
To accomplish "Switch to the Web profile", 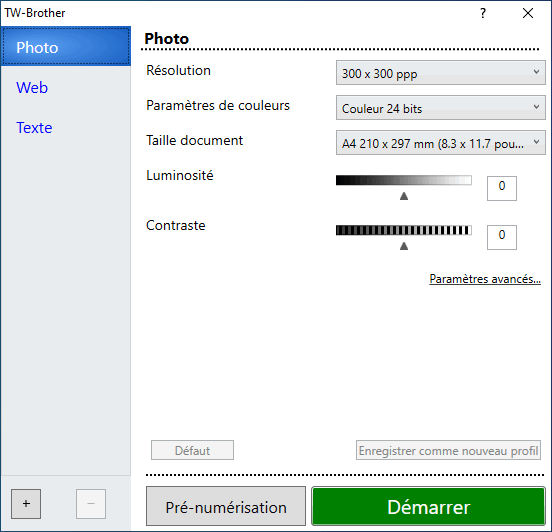I will click(x=32, y=87).
